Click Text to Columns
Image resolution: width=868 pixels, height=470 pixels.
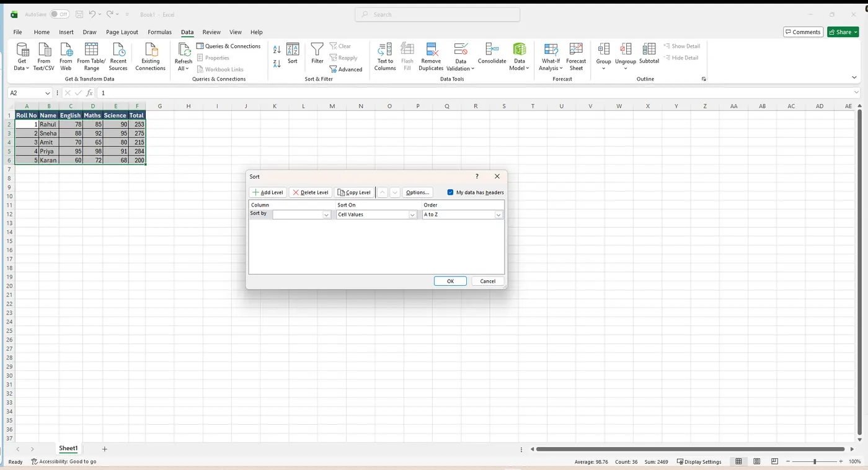(385, 56)
